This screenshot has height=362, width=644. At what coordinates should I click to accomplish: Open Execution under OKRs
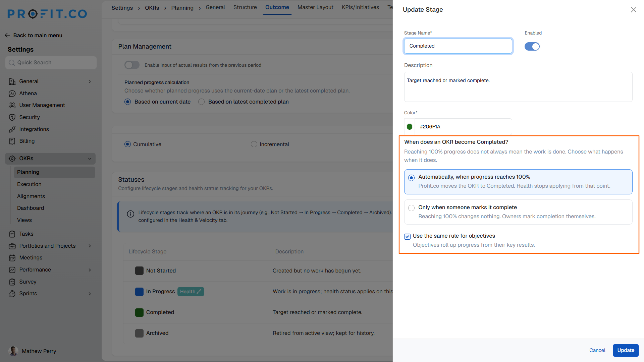(x=29, y=184)
